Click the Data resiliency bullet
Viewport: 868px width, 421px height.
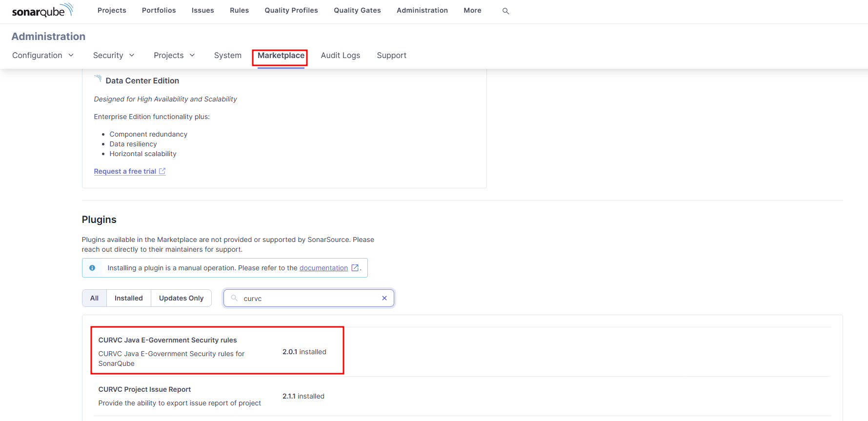coord(133,144)
